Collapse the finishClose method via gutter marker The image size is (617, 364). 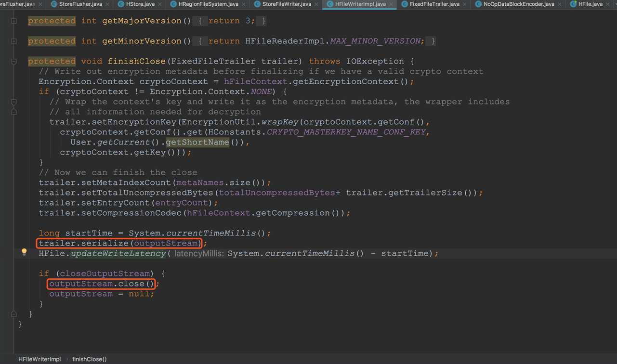pyautogui.click(x=13, y=62)
